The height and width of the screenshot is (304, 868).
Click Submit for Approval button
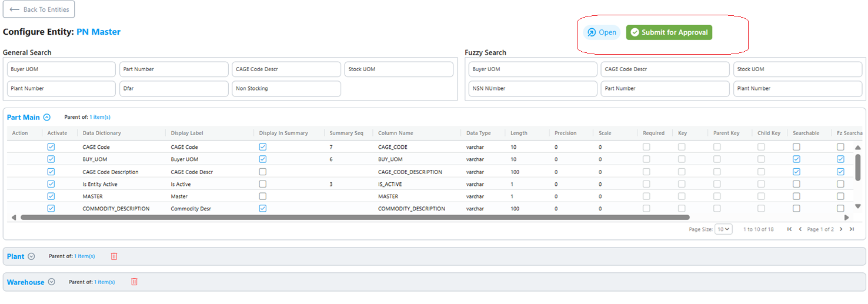[x=669, y=32]
